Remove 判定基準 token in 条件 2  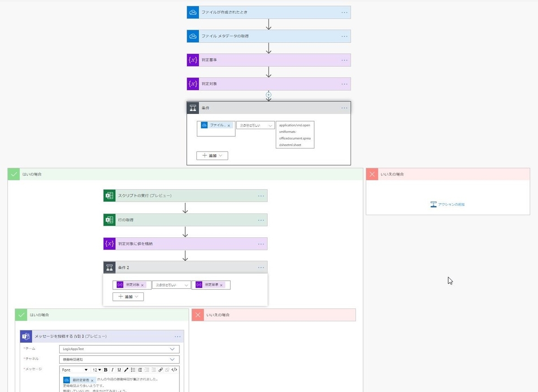click(221, 285)
